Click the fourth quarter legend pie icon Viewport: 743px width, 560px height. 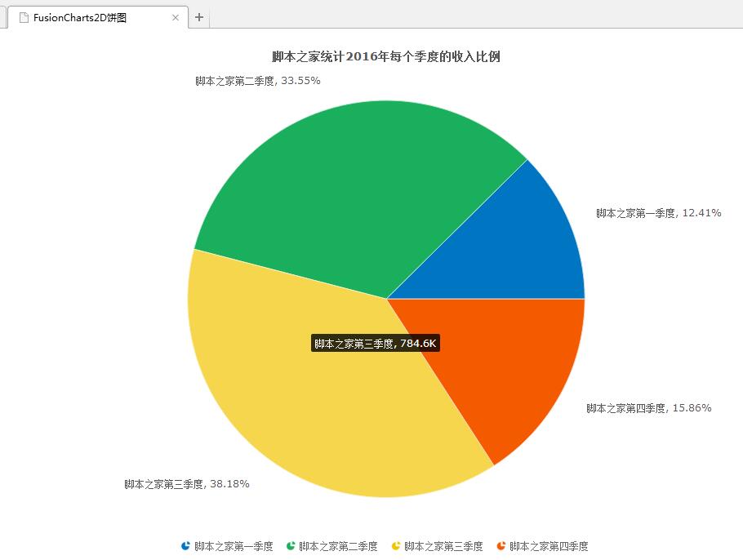coord(501,546)
